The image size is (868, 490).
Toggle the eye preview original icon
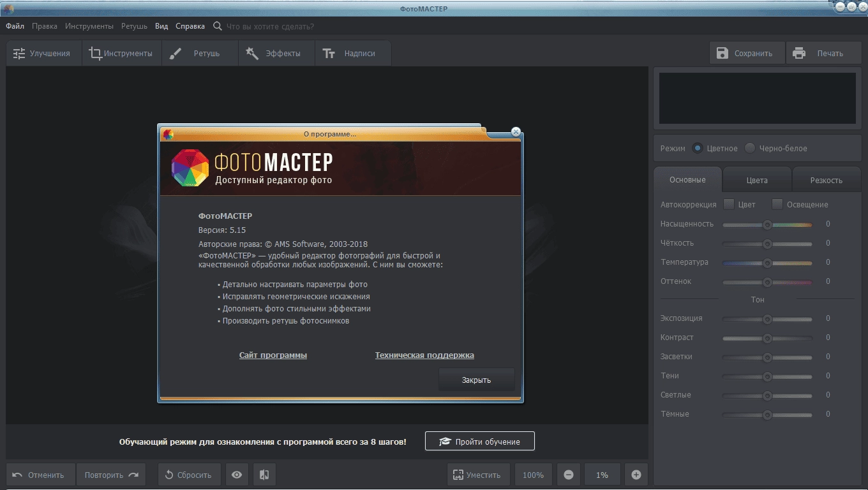click(x=237, y=475)
